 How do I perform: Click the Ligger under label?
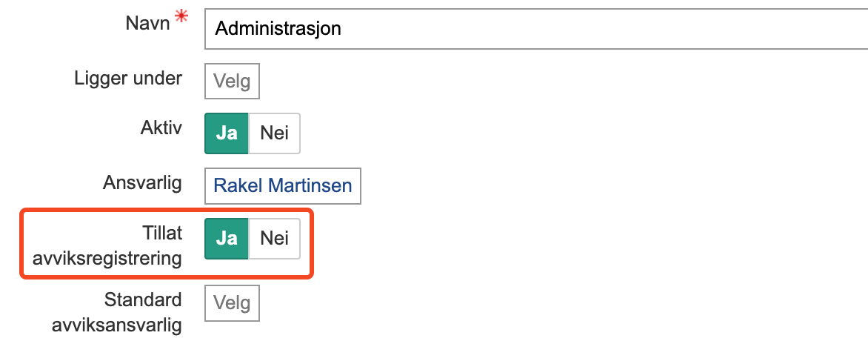click(128, 77)
